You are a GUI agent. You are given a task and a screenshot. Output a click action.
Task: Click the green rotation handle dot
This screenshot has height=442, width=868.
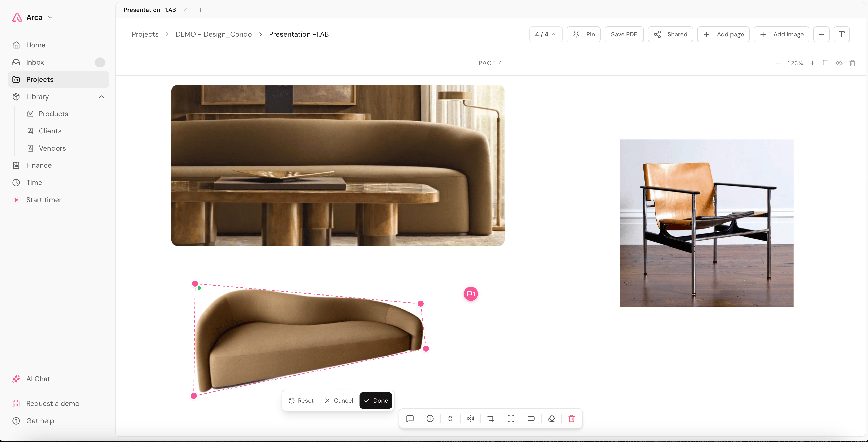pyautogui.click(x=200, y=288)
